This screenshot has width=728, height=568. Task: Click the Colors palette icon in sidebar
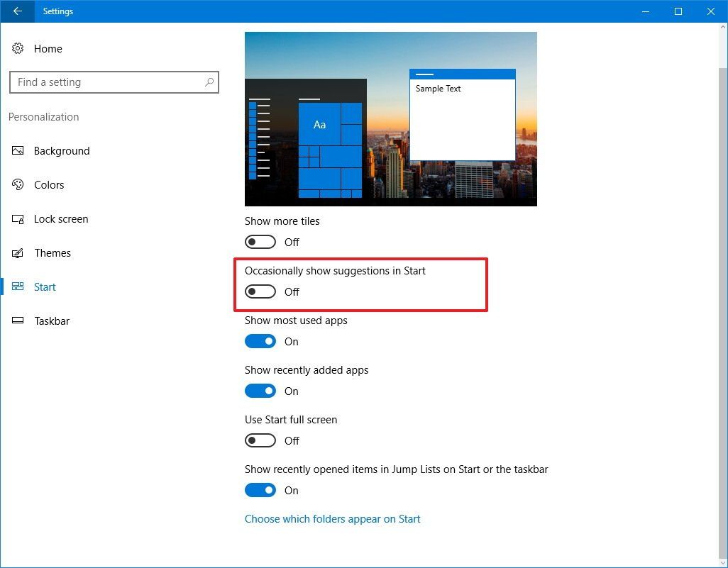coord(18,184)
